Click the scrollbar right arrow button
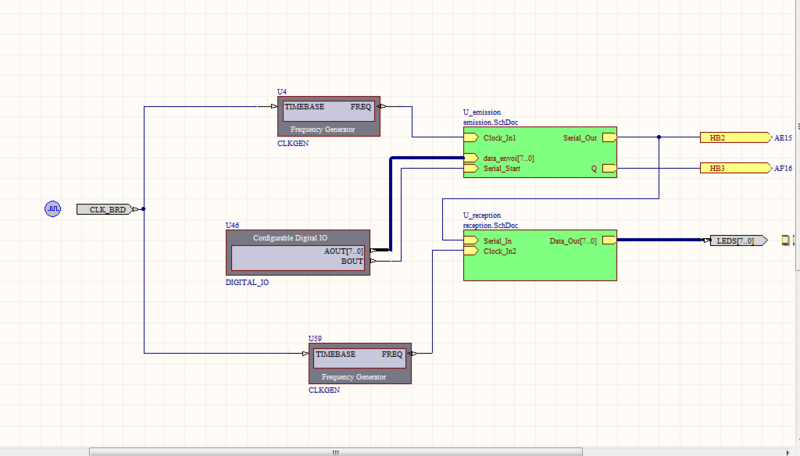This screenshot has width=800, height=456. coord(794,451)
